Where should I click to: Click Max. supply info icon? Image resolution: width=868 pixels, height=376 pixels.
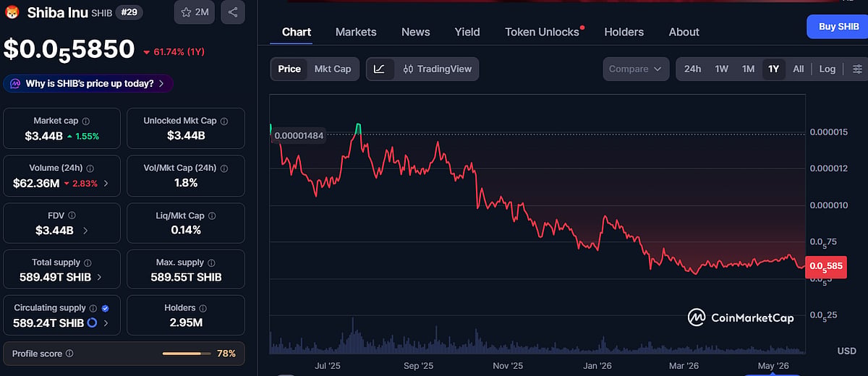click(212, 262)
